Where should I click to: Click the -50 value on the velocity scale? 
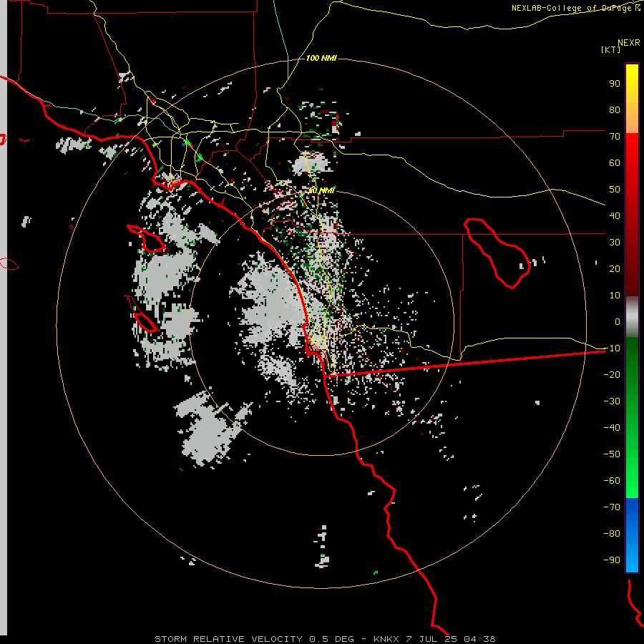[612, 454]
